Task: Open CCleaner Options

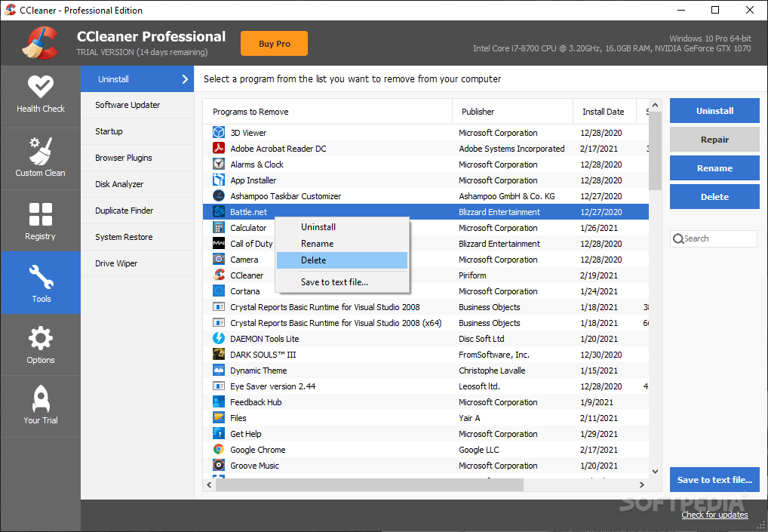Action: (x=41, y=345)
